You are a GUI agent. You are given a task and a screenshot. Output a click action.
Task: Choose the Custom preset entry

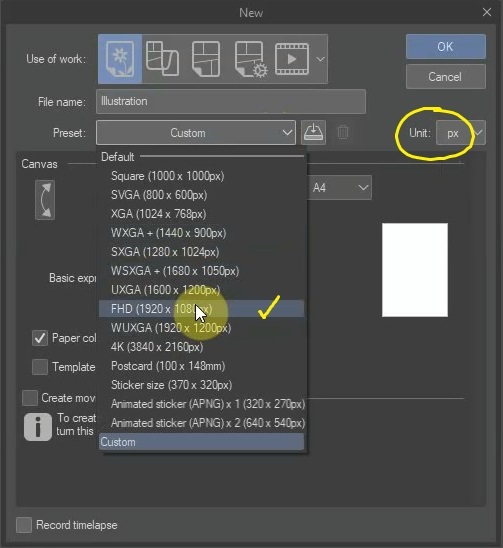tap(201, 442)
